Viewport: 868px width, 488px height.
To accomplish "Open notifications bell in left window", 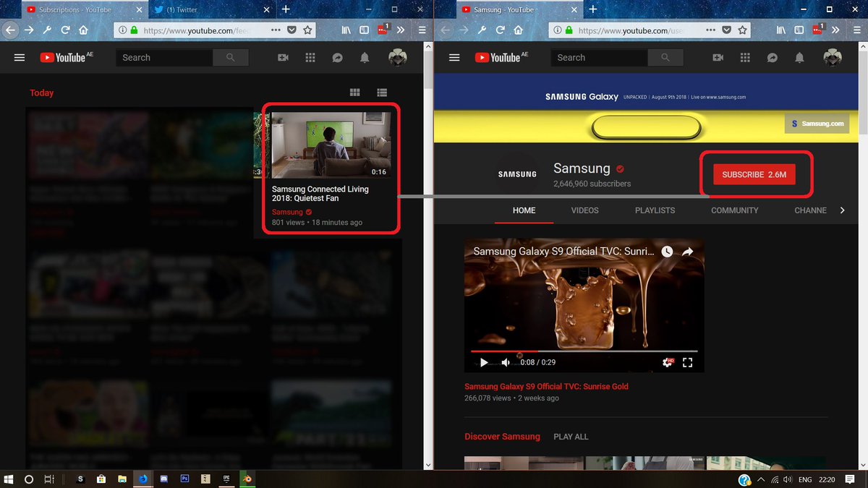I will [x=365, y=58].
